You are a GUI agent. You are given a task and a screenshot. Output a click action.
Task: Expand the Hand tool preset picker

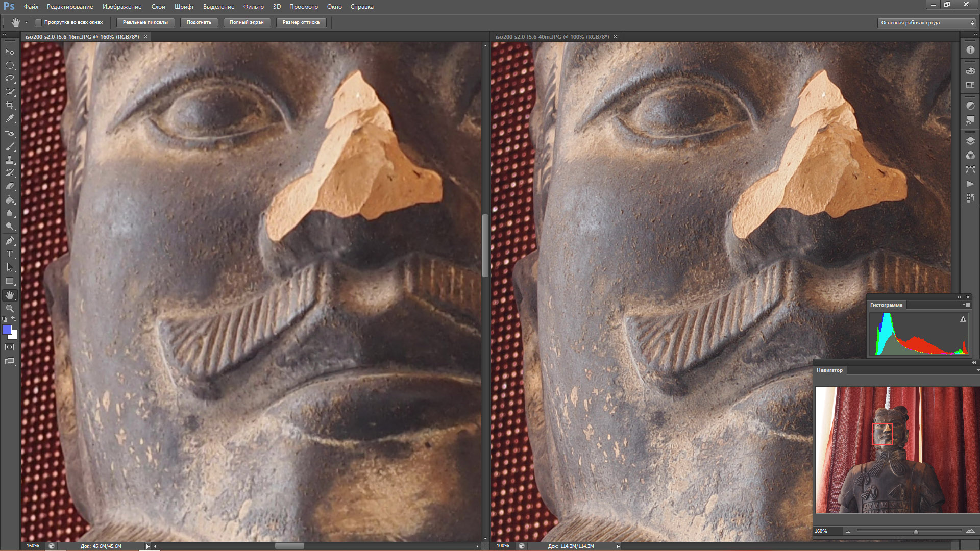point(26,22)
